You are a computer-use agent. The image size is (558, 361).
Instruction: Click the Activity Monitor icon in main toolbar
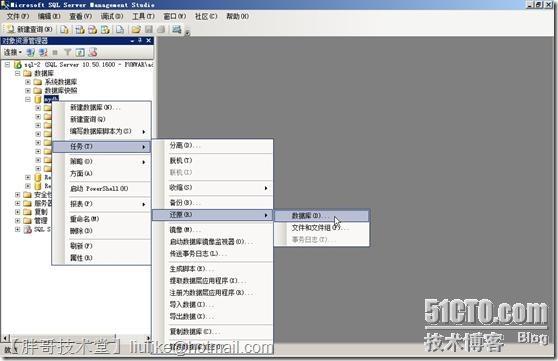[x=177, y=30]
